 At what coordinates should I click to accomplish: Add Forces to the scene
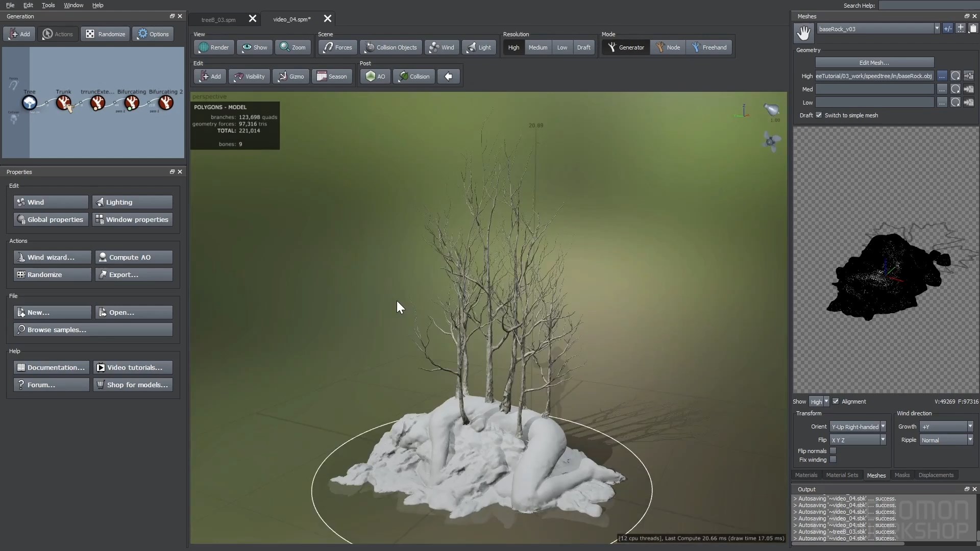337,47
